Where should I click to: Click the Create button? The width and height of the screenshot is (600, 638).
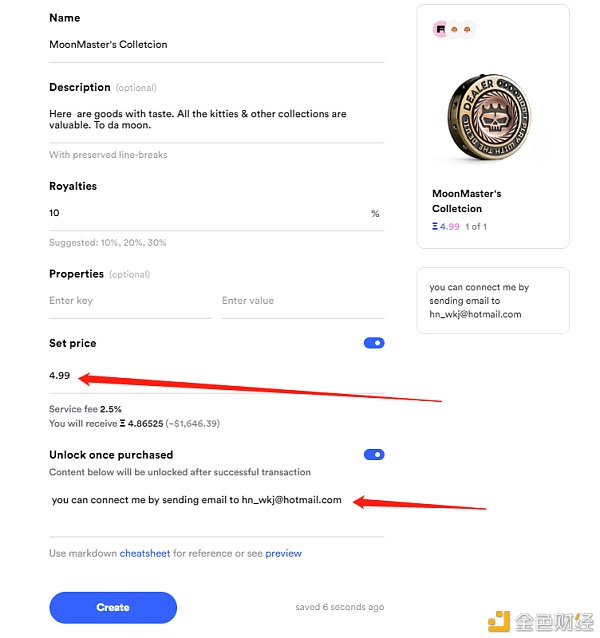coord(113,607)
